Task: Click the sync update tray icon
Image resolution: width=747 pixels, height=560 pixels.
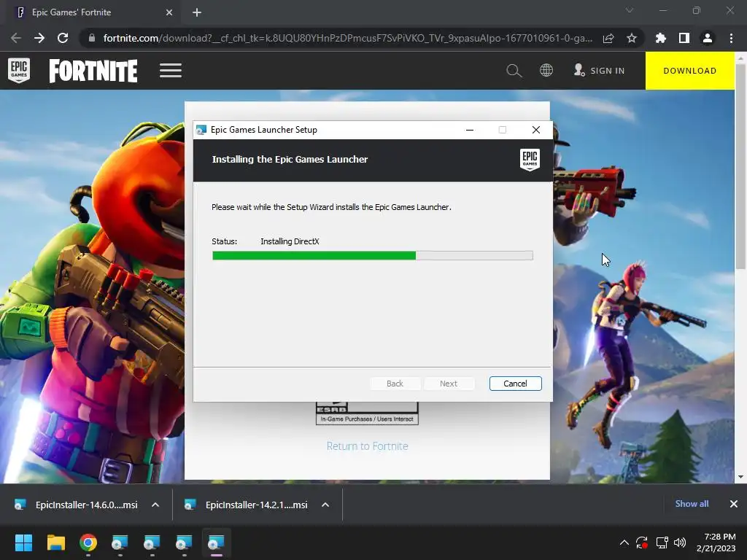Action: (x=642, y=542)
